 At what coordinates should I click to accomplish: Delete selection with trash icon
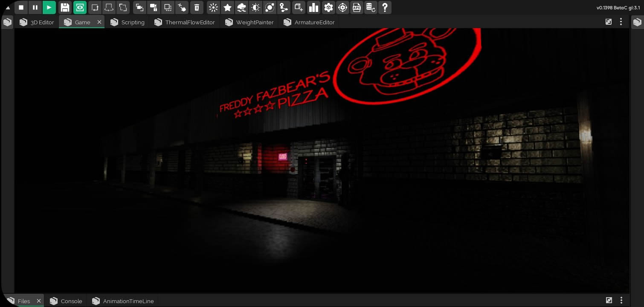(x=197, y=7)
